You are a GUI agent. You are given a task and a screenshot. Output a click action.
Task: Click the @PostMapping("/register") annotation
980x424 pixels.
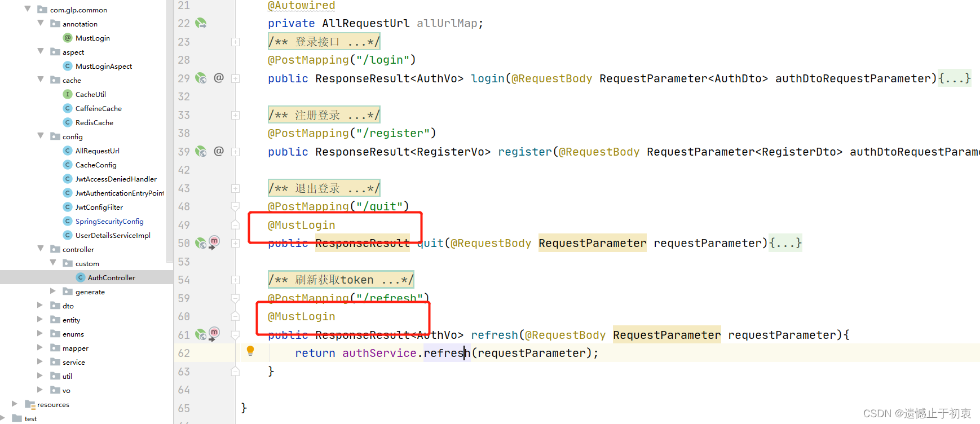(x=352, y=133)
